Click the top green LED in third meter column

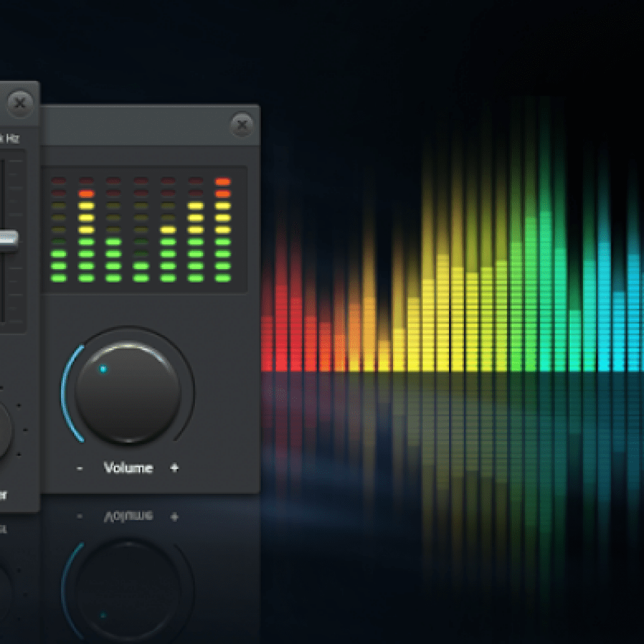pyautogui.click(x=113, y=241)
